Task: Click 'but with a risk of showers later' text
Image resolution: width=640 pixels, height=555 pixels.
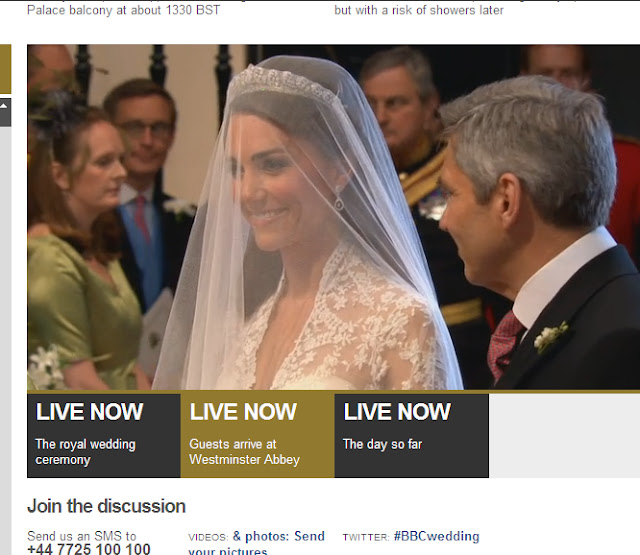Action: (419, 10)
